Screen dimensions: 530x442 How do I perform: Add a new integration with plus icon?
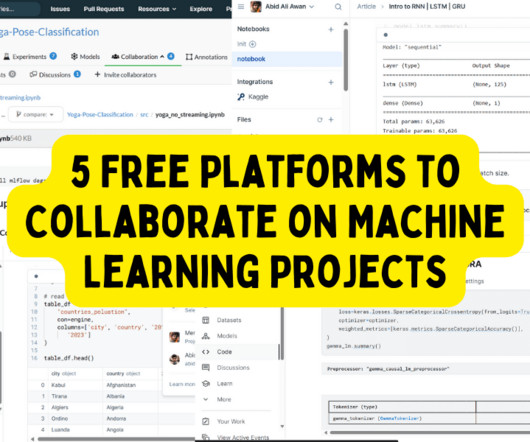coord(331,82)
